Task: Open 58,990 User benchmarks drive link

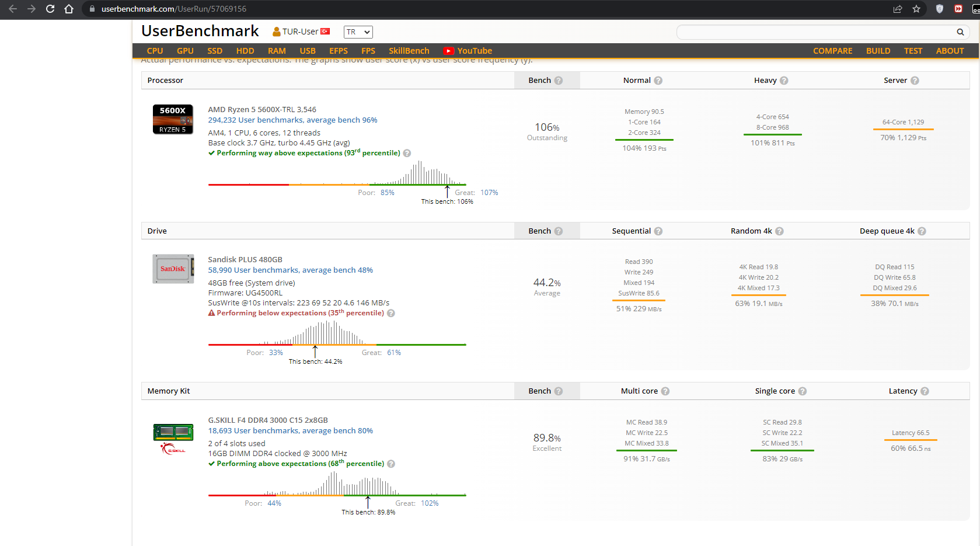Action: pyautogui.click(x=291, y=270)
